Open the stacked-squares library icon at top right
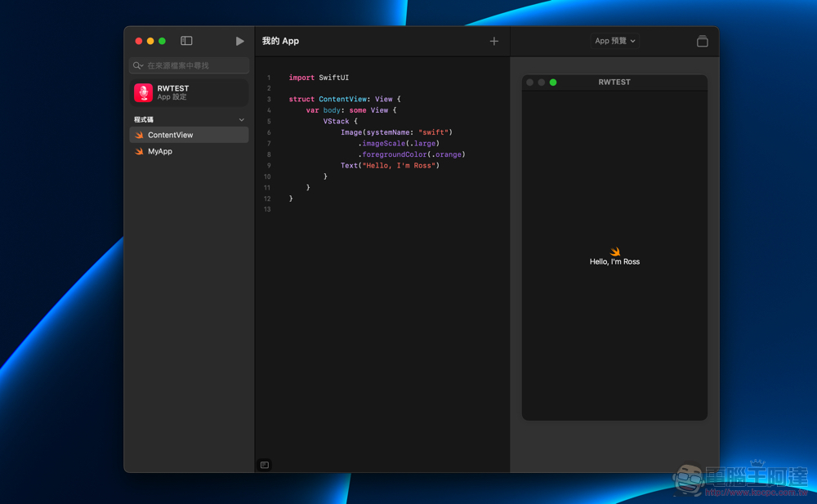The image size is (817, 504). 702,41
